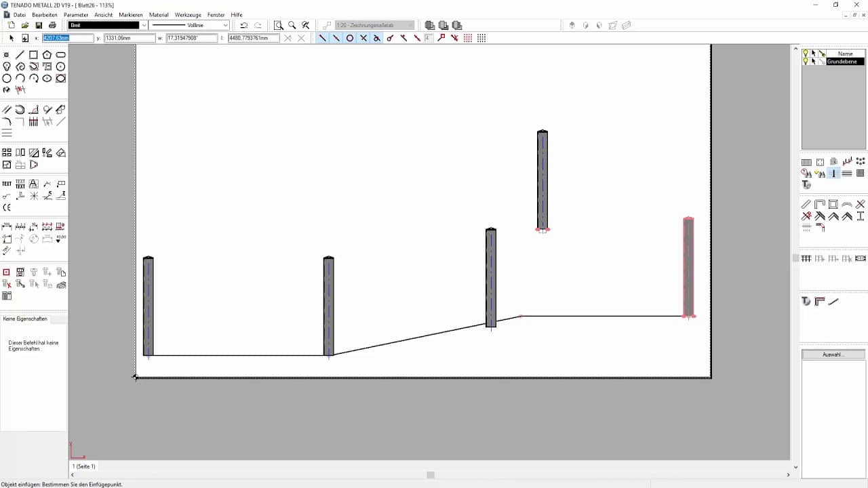
Task: Open the Markieren menu
Action: 131,15
